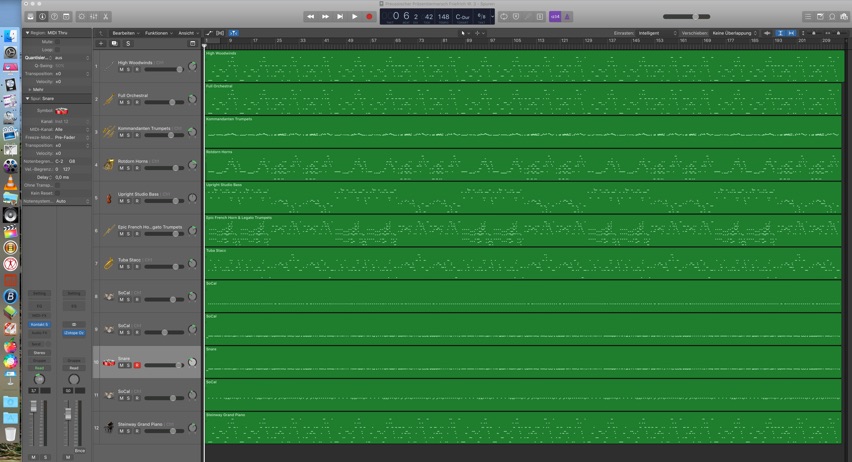Click the Fast Forward transport button
The image size is (852, 462).
[x=325, y=16]
